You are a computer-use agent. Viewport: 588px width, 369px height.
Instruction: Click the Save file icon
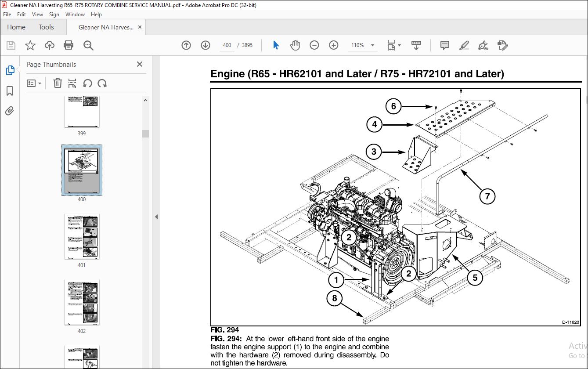pos(11,45)
